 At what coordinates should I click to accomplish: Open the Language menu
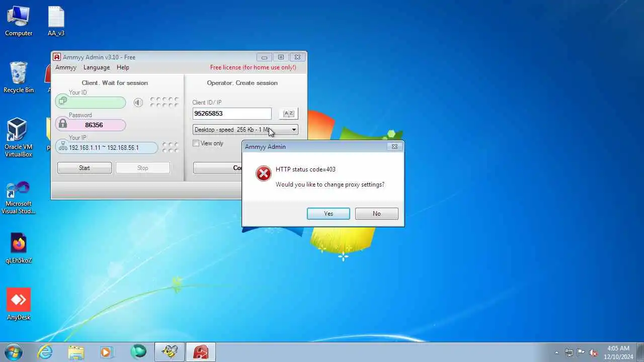pos(97,67)
